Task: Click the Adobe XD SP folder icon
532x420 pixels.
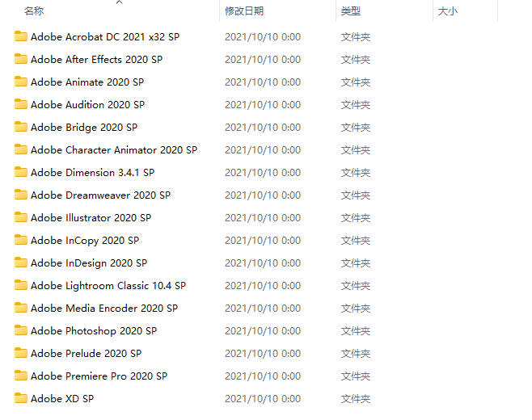Action: coord(21,398)
